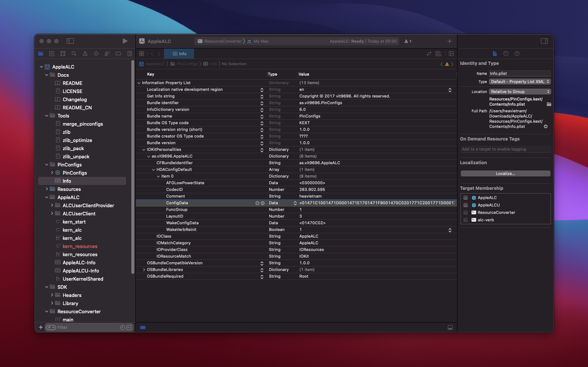Click the On Demand Resource Tags field
Screen dimensions: 588x367
tap(505, 149)
